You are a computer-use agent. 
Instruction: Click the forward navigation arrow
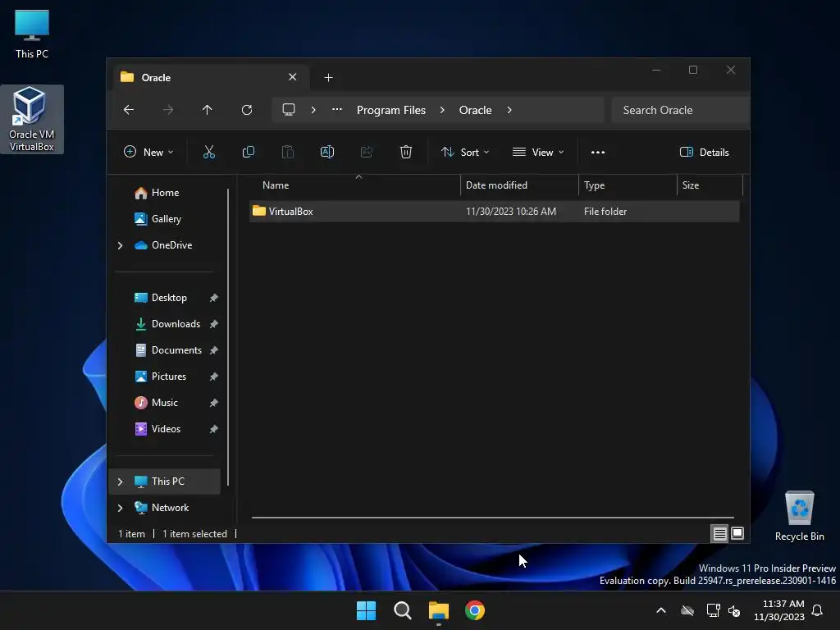[x=168, y=110]
